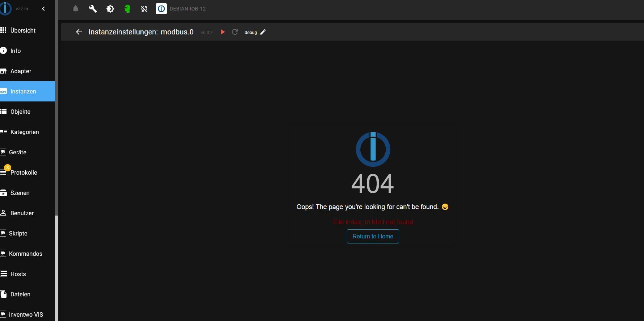Open the notifications bell
The image size is (644, 321).
coord(76,9)
